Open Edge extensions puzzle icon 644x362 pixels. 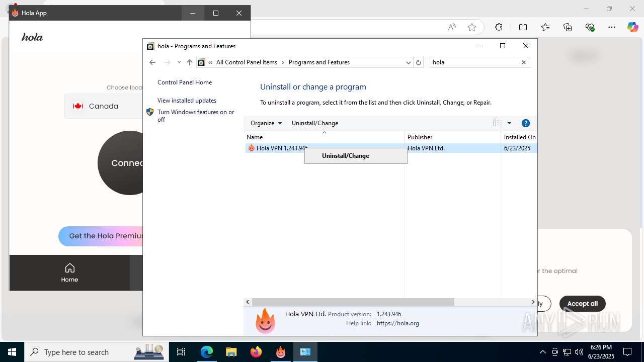tap(499, 27)
